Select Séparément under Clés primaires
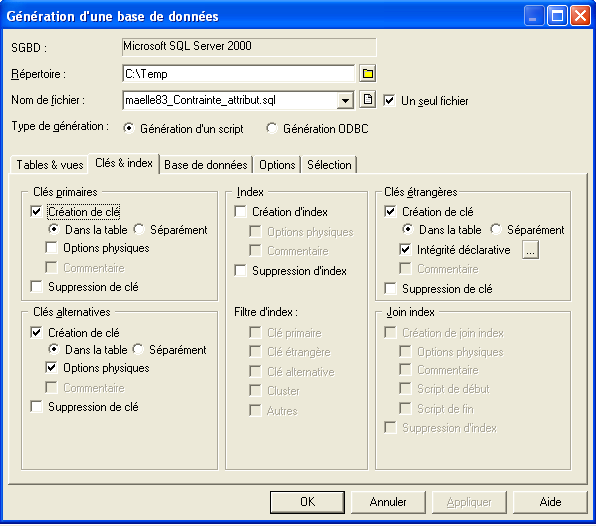 click(139, 230)
